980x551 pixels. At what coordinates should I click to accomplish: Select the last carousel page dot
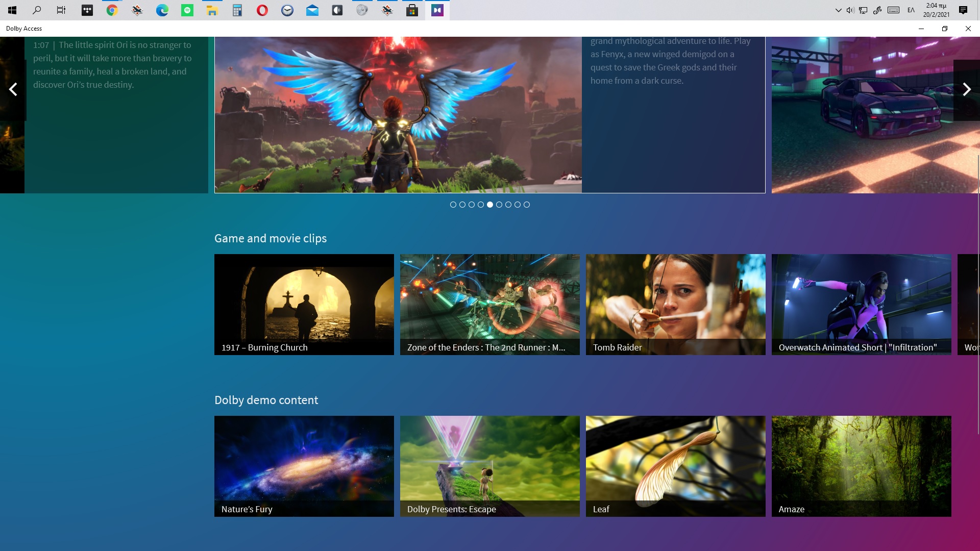527,205
